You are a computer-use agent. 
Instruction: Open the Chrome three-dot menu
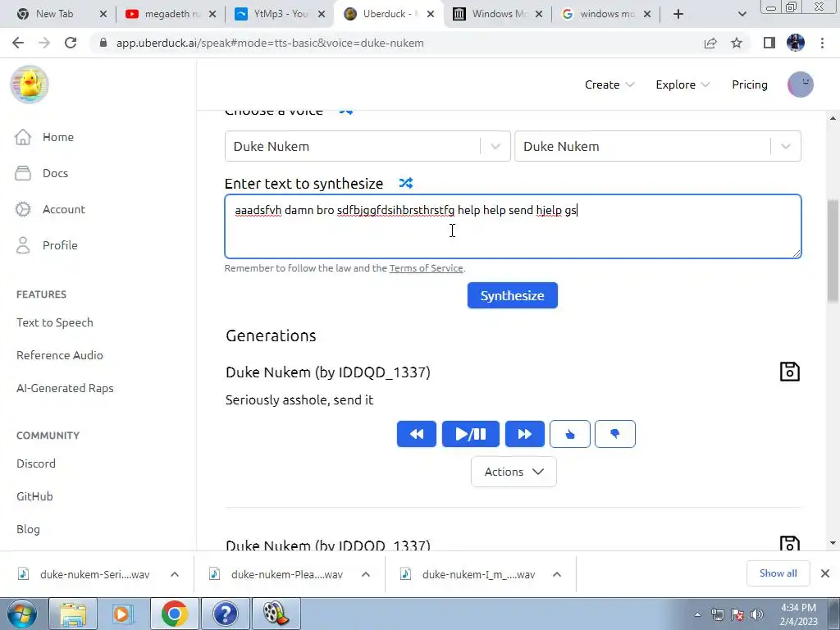coord(822,43)
